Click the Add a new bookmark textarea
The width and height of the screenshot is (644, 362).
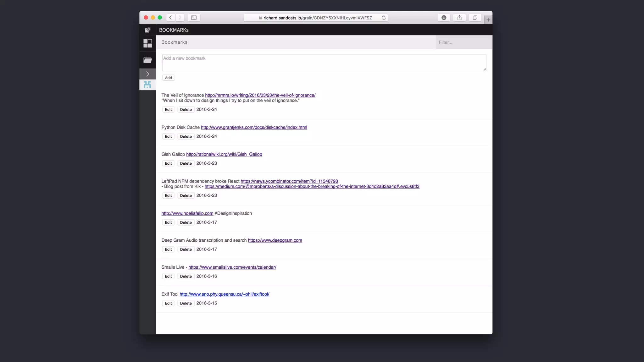(324, 63)
